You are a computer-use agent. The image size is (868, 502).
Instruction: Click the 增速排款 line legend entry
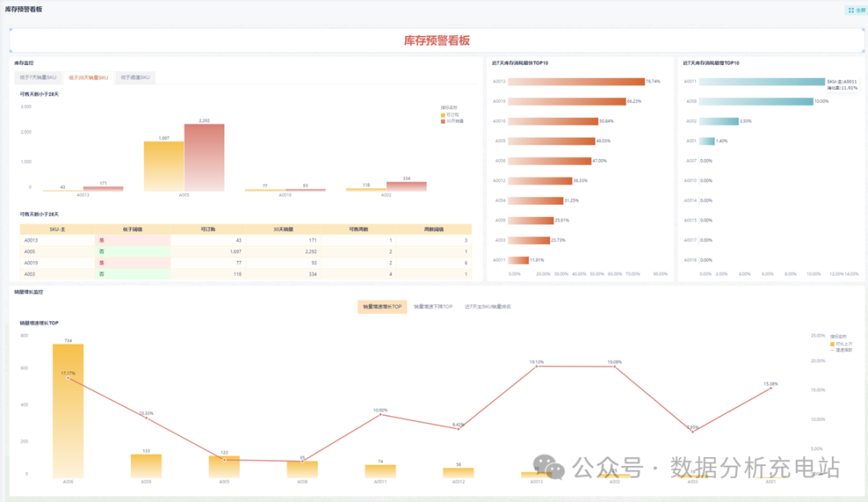pyautogui.click(x=841, y=350)
